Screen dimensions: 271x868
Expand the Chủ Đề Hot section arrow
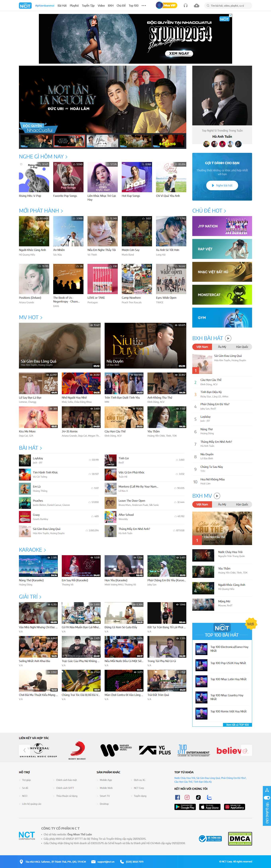(x=225, y=211)
